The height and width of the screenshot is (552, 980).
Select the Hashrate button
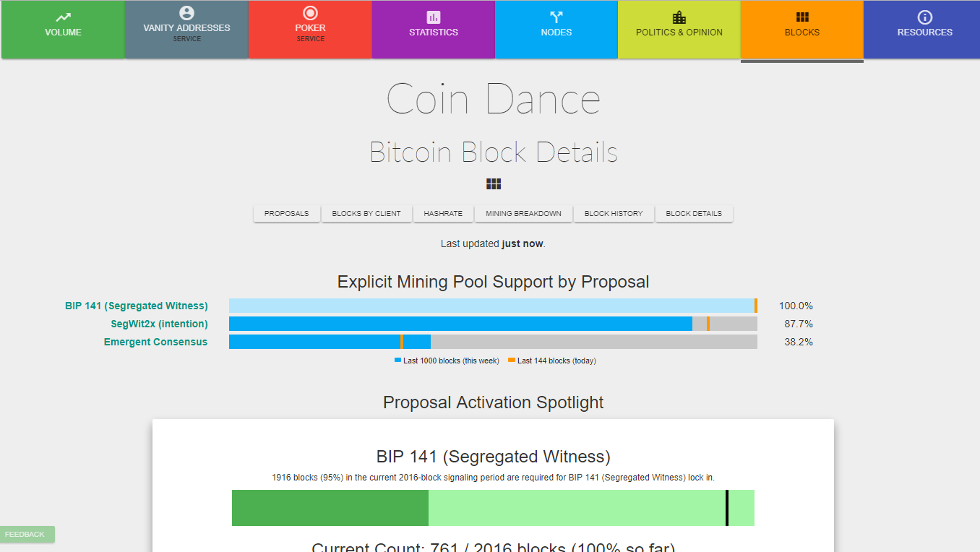tap(443, 214)
